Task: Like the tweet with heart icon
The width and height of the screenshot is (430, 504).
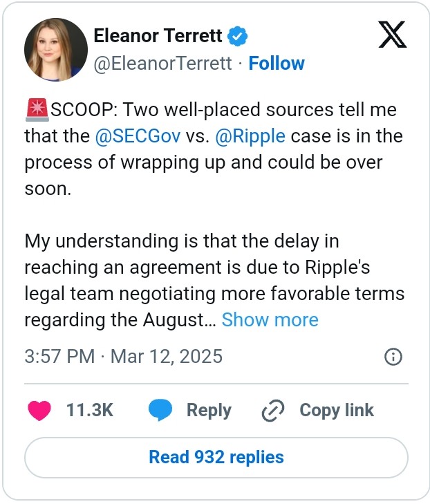Action: tap(39, 410)
